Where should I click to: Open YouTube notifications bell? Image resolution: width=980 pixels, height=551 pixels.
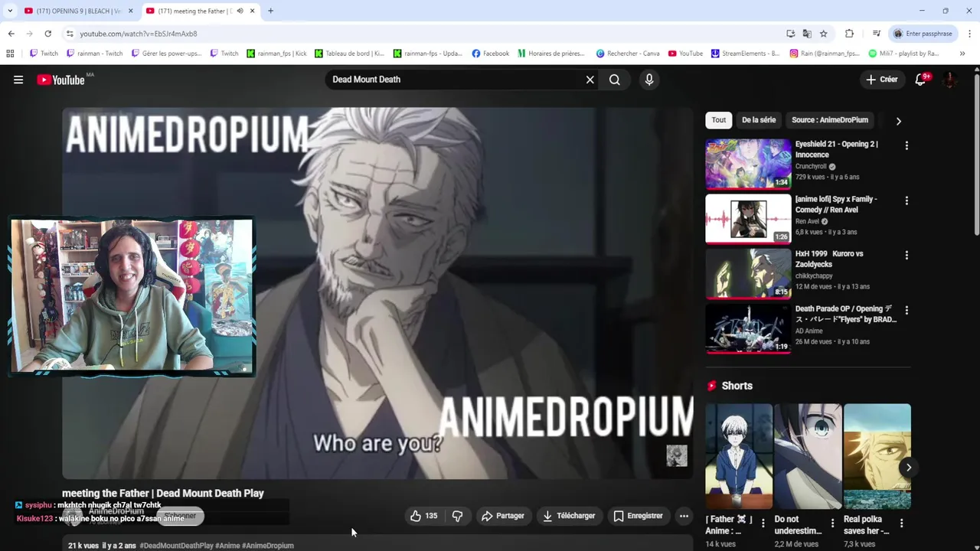(x=921, y=80)
